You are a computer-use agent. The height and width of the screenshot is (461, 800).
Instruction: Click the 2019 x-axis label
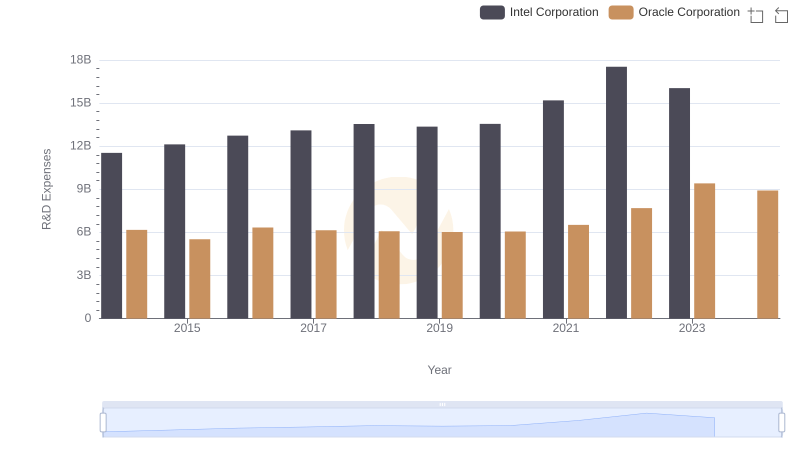439,328
